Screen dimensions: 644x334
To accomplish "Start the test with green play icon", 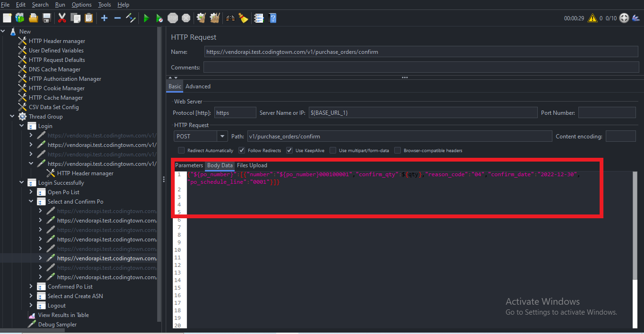I will point(146,18).
